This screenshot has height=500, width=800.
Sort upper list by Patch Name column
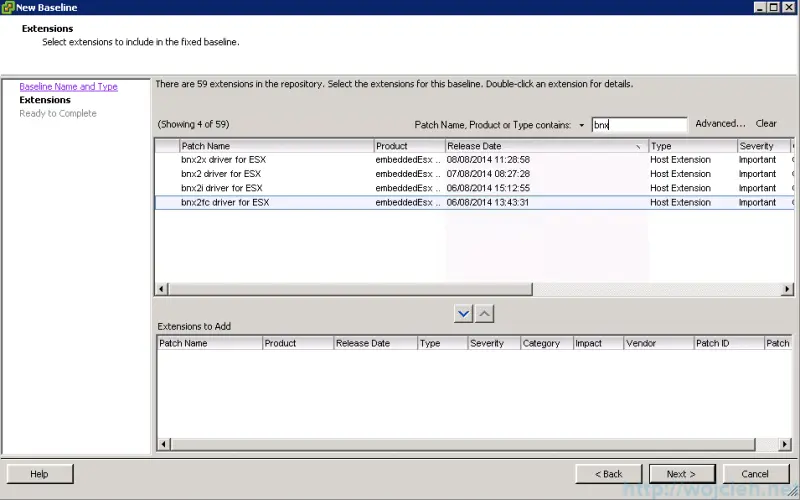click(277, 146)
